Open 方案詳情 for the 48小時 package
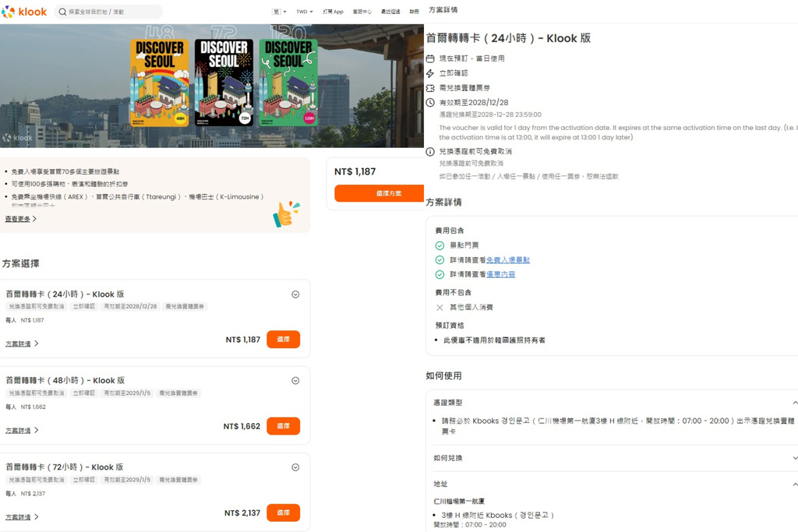The image size is (798, 532). (x=22, y=430)
